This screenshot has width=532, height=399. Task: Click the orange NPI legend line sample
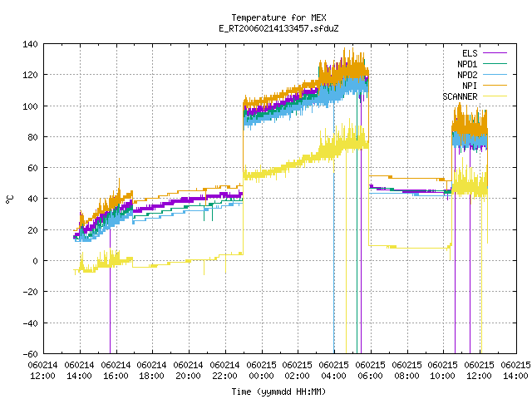[495, 86]
